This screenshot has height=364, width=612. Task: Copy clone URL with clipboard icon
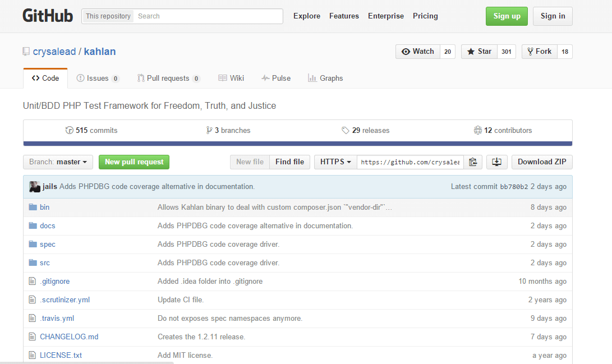[473, 162]
